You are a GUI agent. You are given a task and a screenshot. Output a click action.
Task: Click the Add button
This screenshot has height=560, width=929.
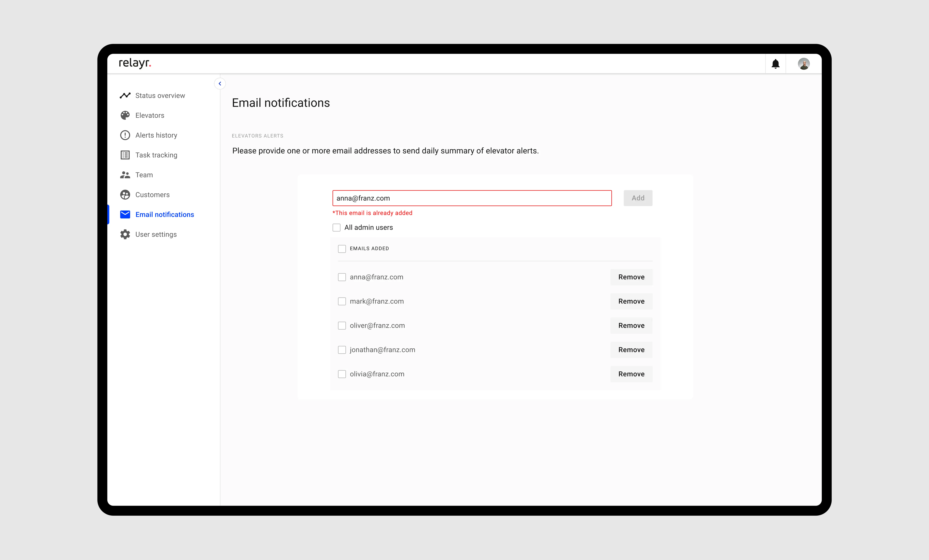pos(638,198)
